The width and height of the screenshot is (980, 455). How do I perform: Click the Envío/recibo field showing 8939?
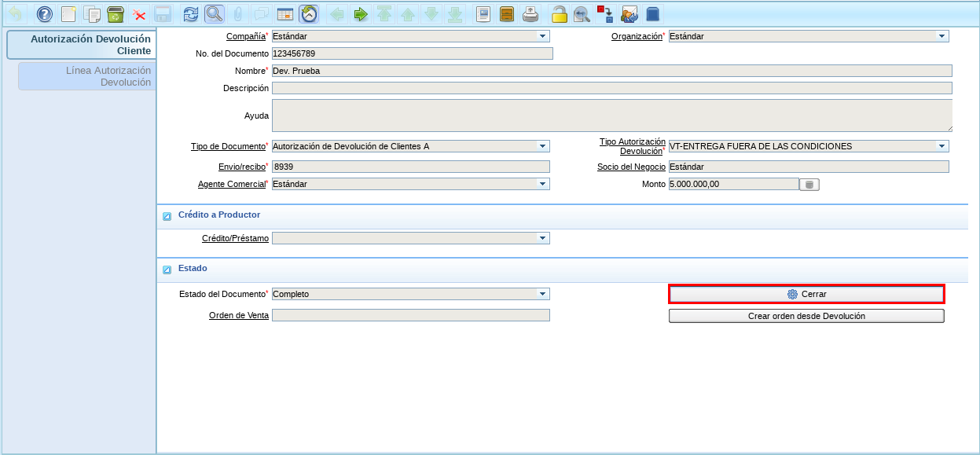coord(411,167)
